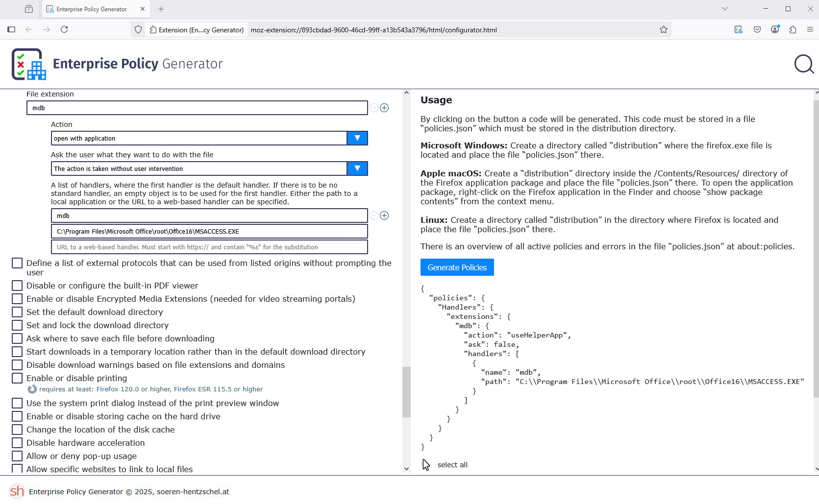
Task: Check Enable or disable printing
Action: tap(17, 378)
